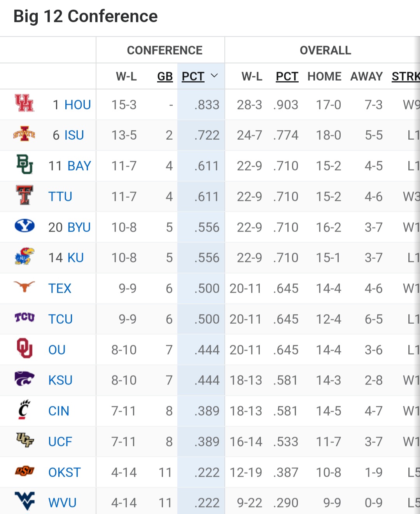The width and height of the screenshot is (420, 514).
Task: Open the HOU team page link
Action: pos(77,105)
